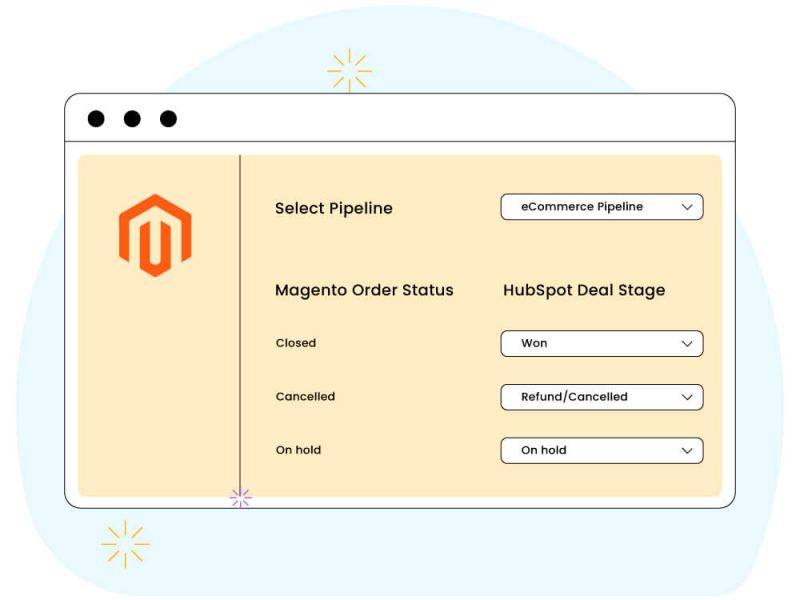Click the Select Pipeline label

(x=334, y=208)
